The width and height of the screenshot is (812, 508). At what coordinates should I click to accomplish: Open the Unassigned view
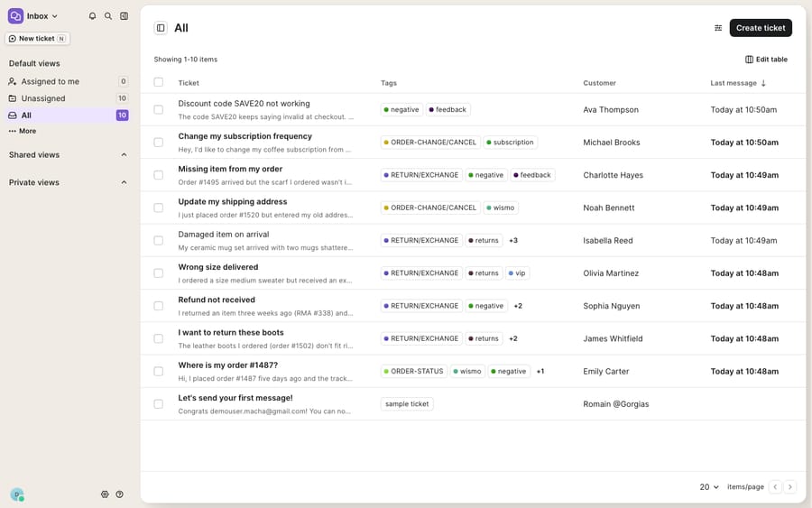(68, 98)
